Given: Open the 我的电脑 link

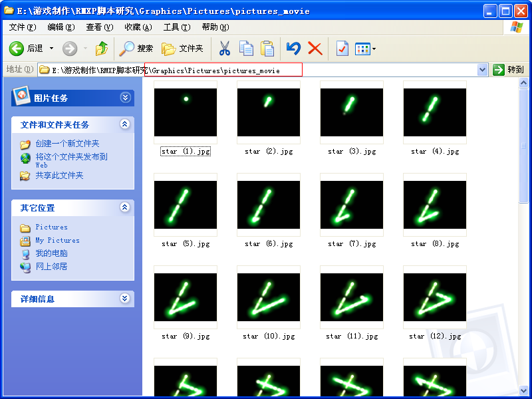Looking at the screenshot, I should (51, 253).
